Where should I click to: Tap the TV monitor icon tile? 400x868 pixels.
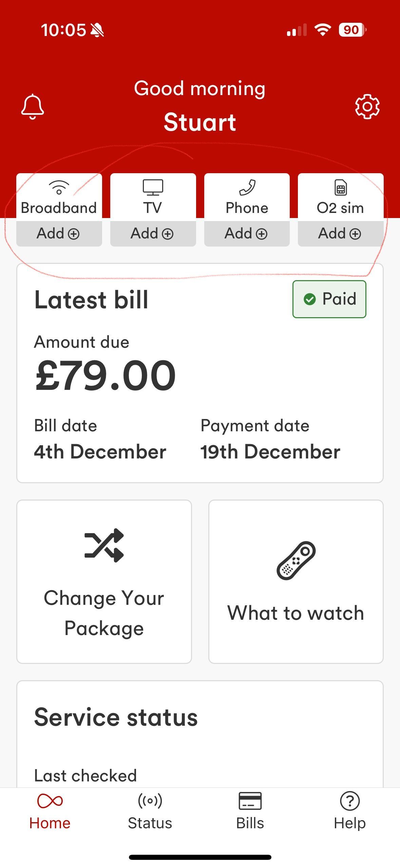point(153,196)
